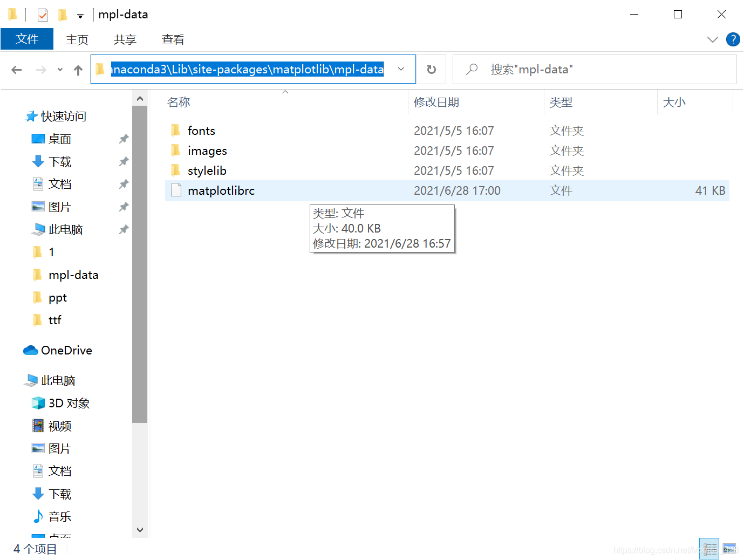The image size is (744, 560).
Task: Expand the ribbon with chevron
Action: coord(712,39)
